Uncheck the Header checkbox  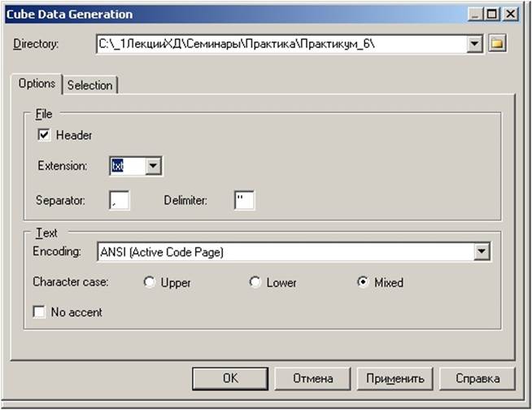click(44, 135)
